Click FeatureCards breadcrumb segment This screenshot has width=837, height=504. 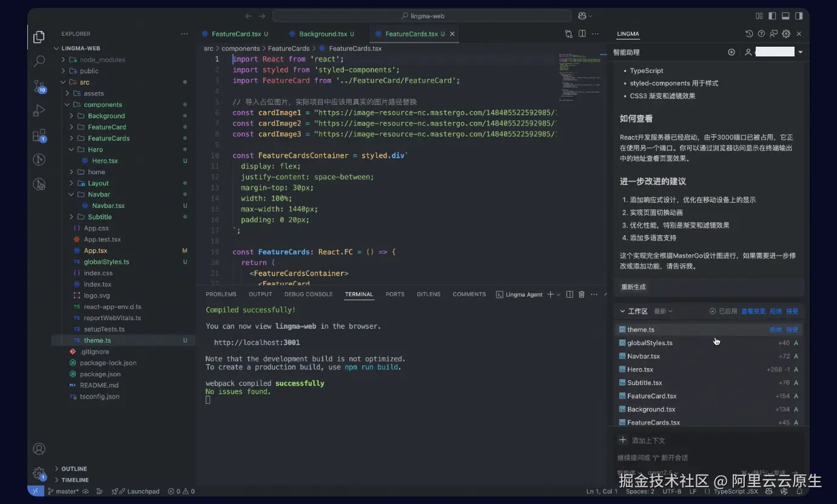[x=289, y=49]
